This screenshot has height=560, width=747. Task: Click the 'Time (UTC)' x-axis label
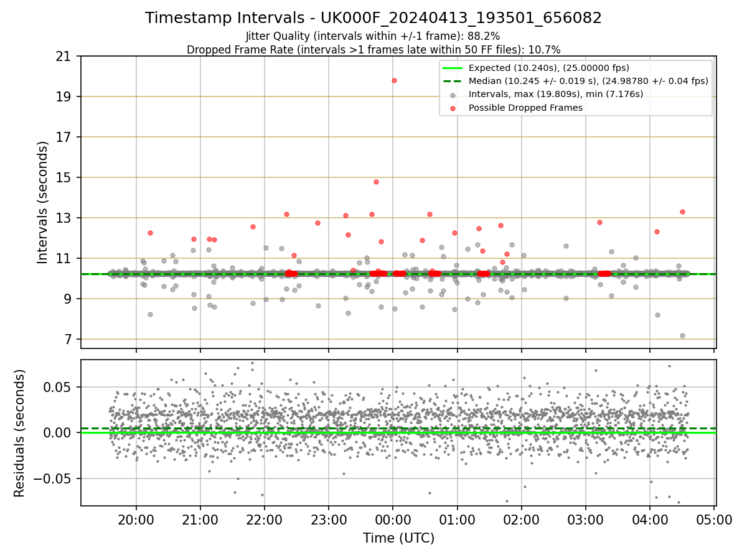[398, 538]
